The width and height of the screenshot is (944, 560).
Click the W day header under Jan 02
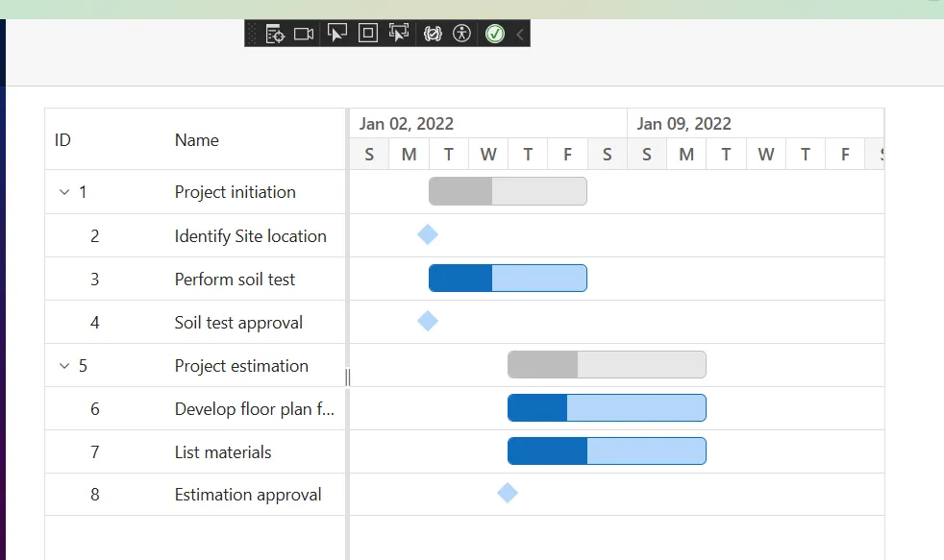point(488,155)
